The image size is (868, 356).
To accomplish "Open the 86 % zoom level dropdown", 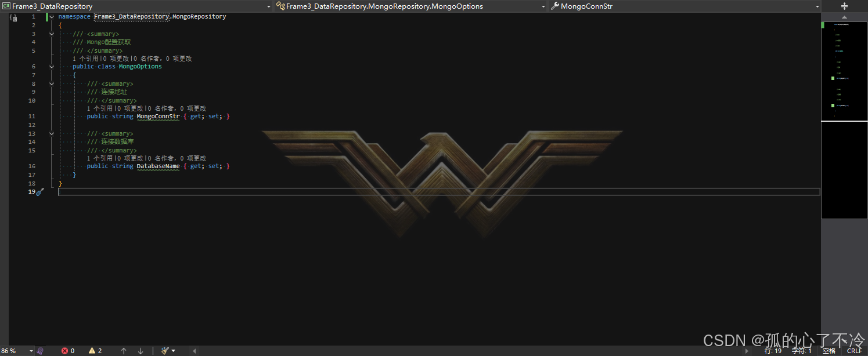I will pyautogui.click(x=16, y=351).
